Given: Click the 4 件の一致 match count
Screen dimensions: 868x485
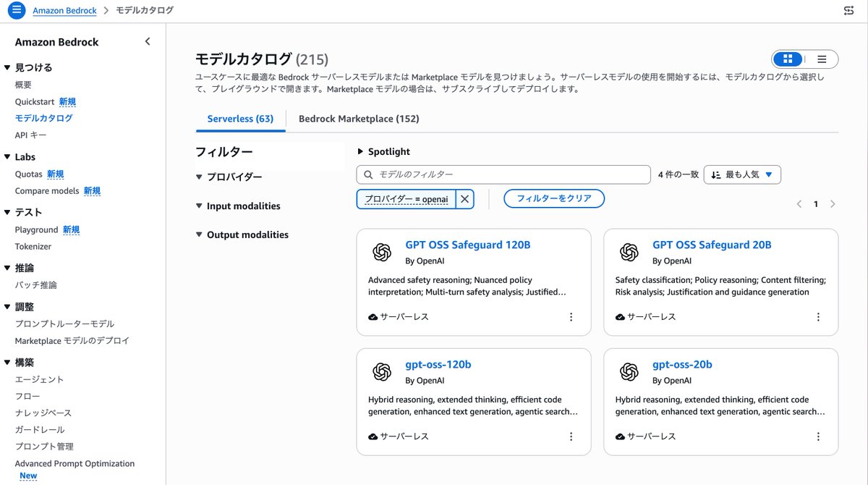Looking at the screenshot, I should pos(678,174).
